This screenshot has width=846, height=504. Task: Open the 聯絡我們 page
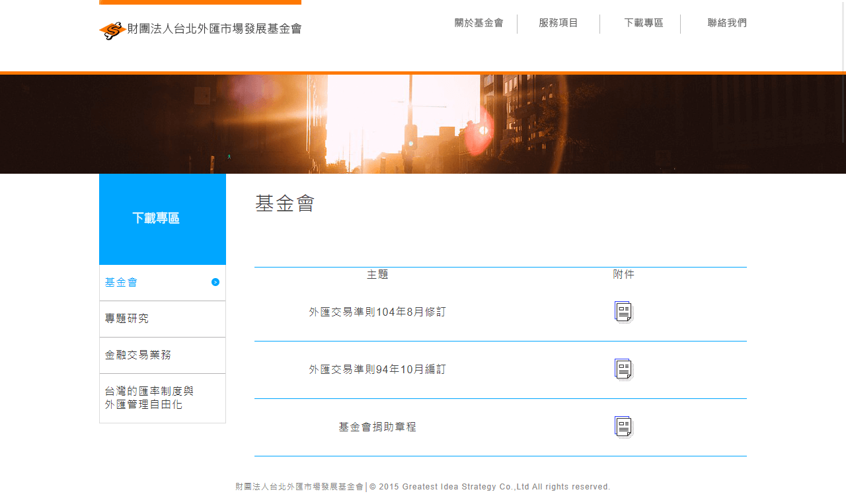pos(727,23)
